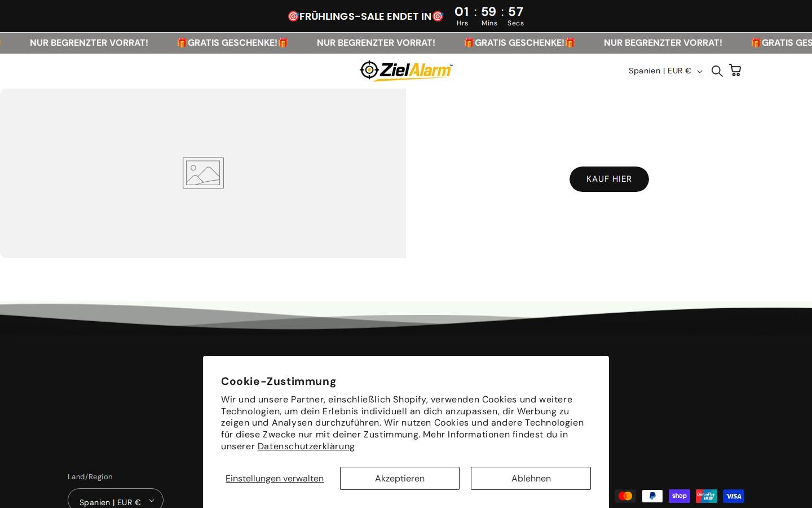Click the countdown Mins value
Viewport: 812px width, 508px height.
click(489, 12)
